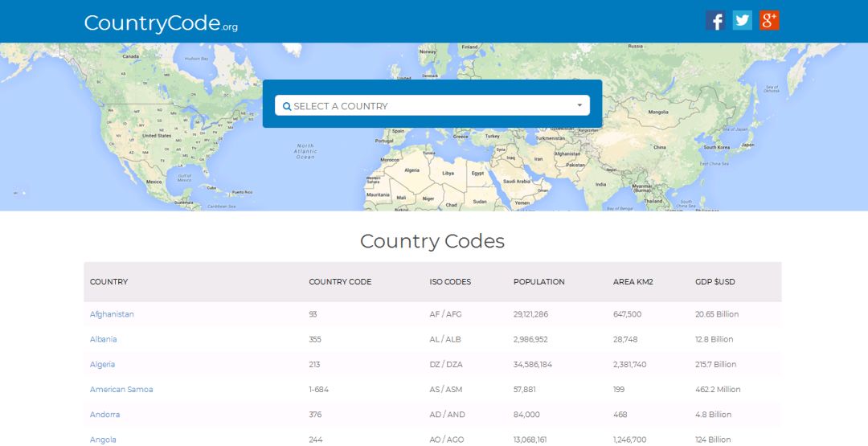Click the Population column header

[538, 282]
